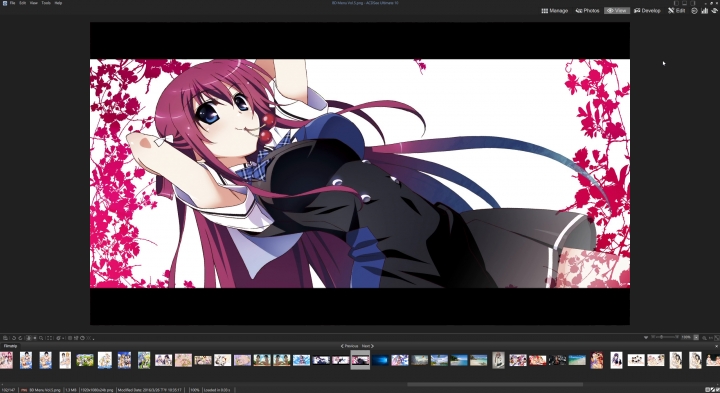Viewport: 720px width, 393px height.
Task: Open the View menu in the menu bar
Action: tap(34, 3)
